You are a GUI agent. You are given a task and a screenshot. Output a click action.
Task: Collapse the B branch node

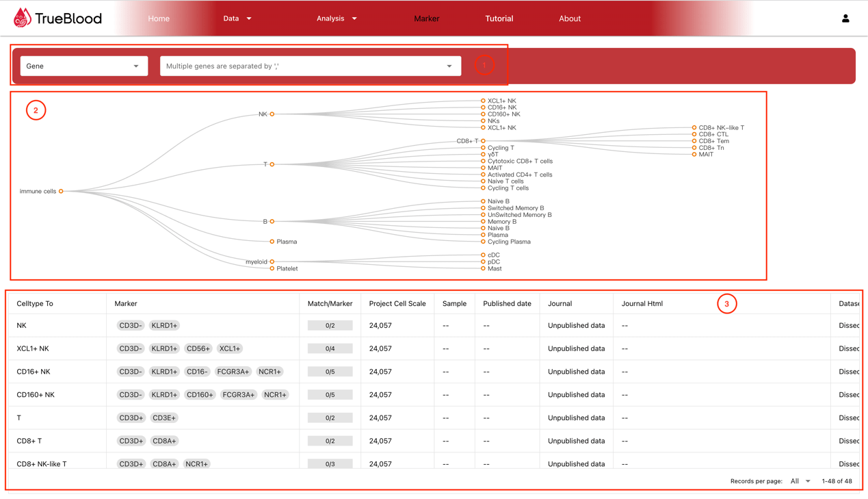[x=272, y=221]
